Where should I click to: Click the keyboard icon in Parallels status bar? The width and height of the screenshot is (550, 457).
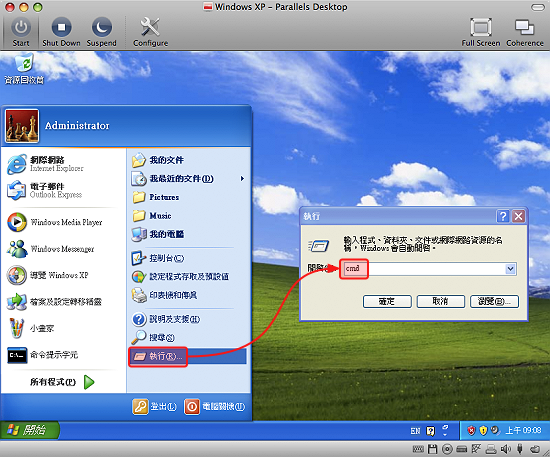[418, 449]
